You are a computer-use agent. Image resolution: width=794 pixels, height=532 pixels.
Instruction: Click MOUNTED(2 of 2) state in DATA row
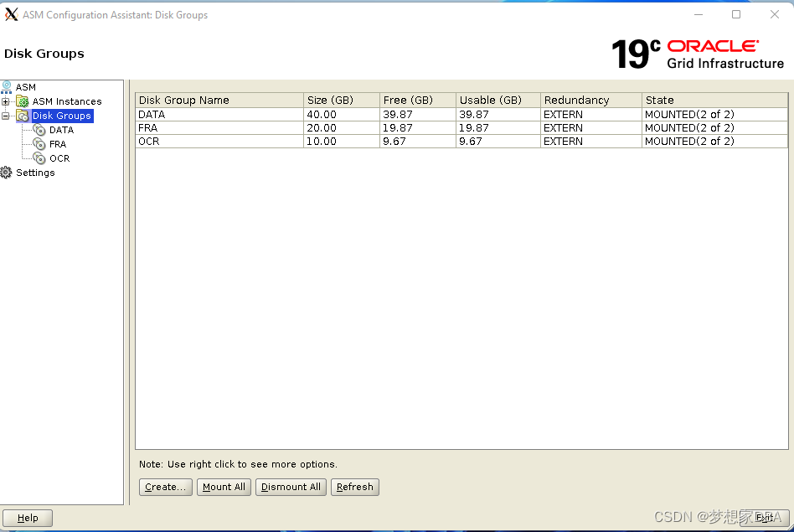689,115
